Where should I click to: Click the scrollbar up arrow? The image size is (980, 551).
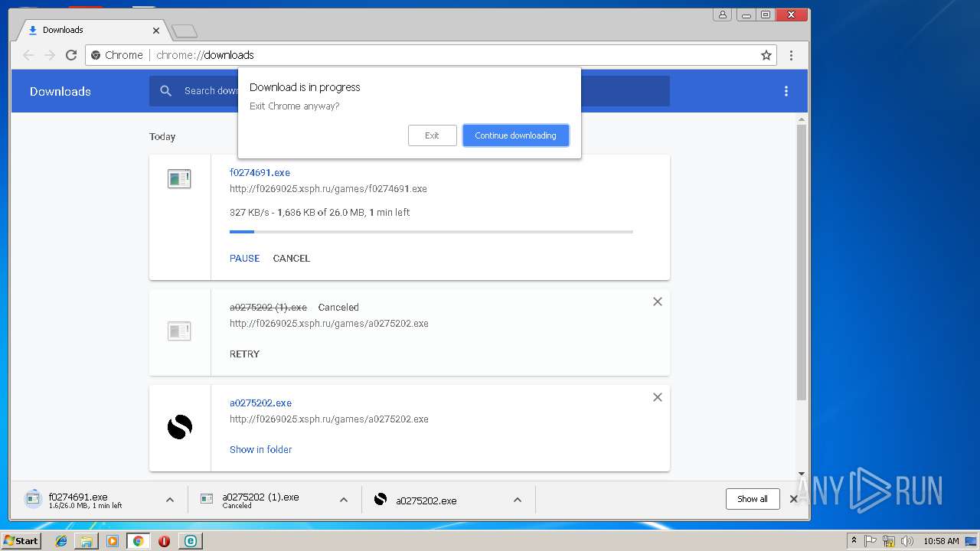coord(802,119)
